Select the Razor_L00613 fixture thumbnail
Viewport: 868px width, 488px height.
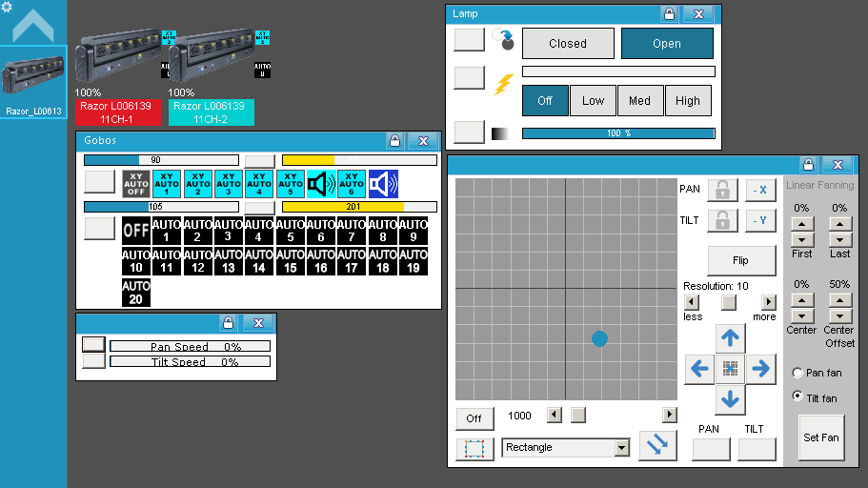click(x=33, y=82)
